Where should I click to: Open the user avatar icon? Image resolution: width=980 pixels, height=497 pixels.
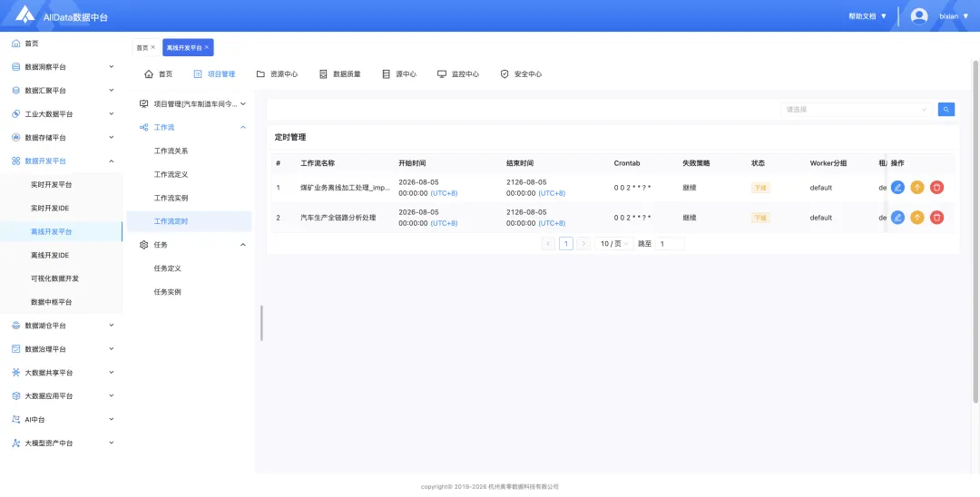(918, 16)
